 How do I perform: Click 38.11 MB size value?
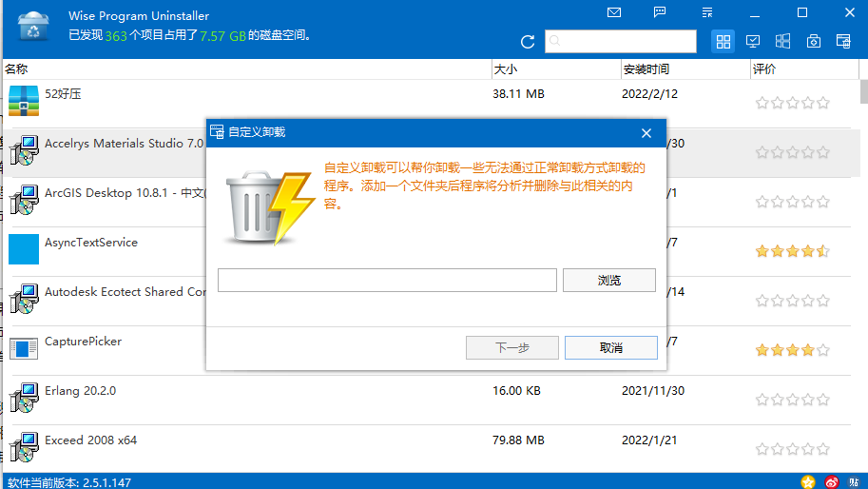click(x=519, y=94)
